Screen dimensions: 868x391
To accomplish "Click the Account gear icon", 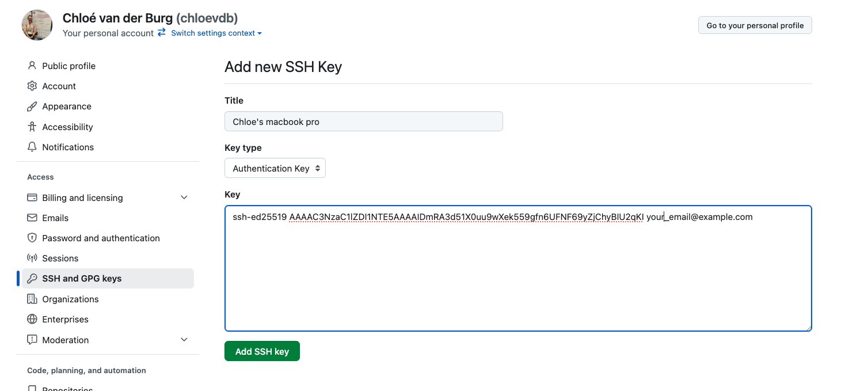I will pos(32,86).
